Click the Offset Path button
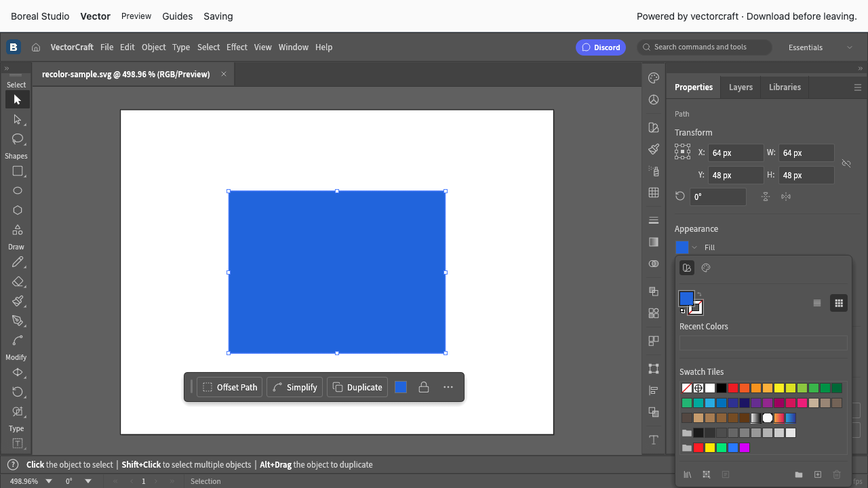 pyautogui.click(x=230, y=387)
